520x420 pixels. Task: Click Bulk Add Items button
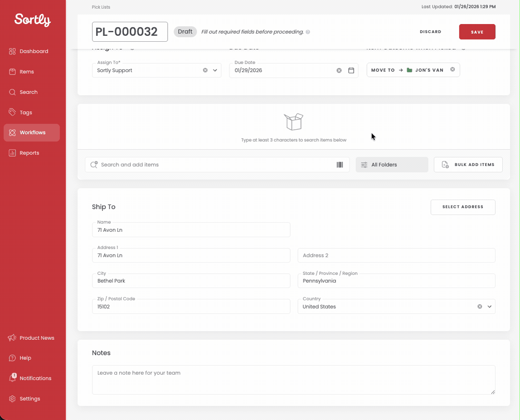[468, 165]
